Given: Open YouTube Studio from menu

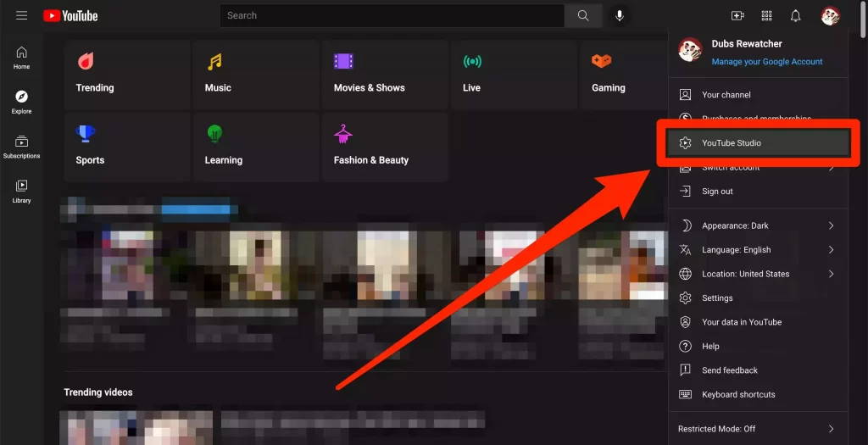Looking at the screenshot, I should [759, 142].
